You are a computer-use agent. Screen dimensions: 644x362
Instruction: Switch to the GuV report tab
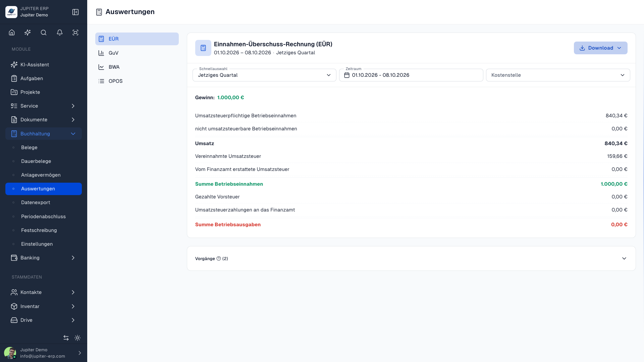point(137,53)
